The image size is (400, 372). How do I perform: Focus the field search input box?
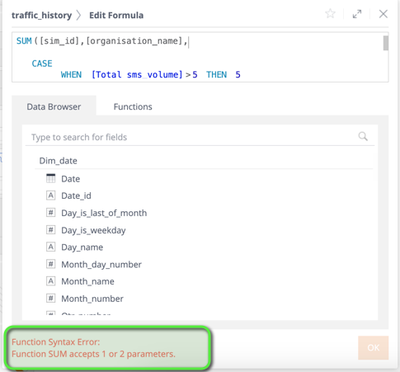click(x=200, y=137)
